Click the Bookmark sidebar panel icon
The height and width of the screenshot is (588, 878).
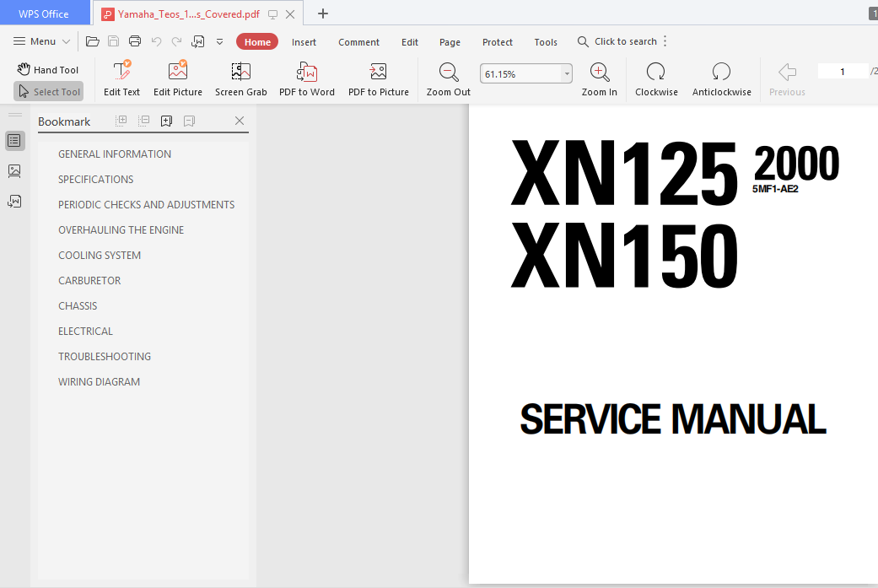[x=14, y=141]
